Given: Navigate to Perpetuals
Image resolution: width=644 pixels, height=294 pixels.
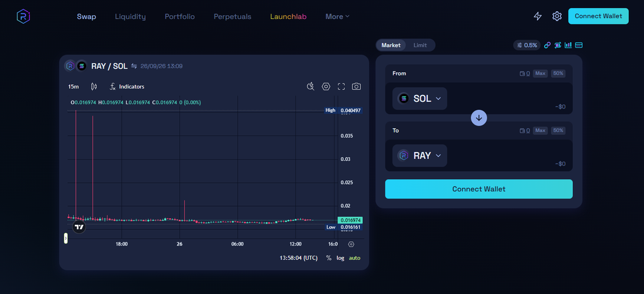Looking at the screenshot, I should (x=233, y=16).
